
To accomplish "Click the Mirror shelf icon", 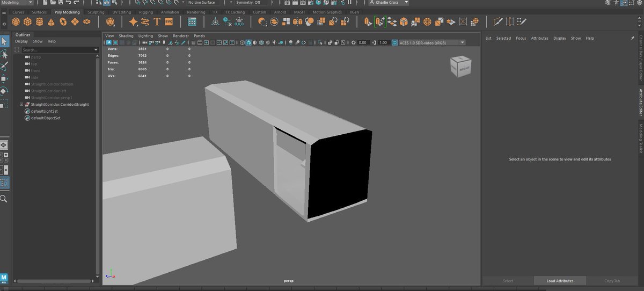I will click(x=298, y=21).
